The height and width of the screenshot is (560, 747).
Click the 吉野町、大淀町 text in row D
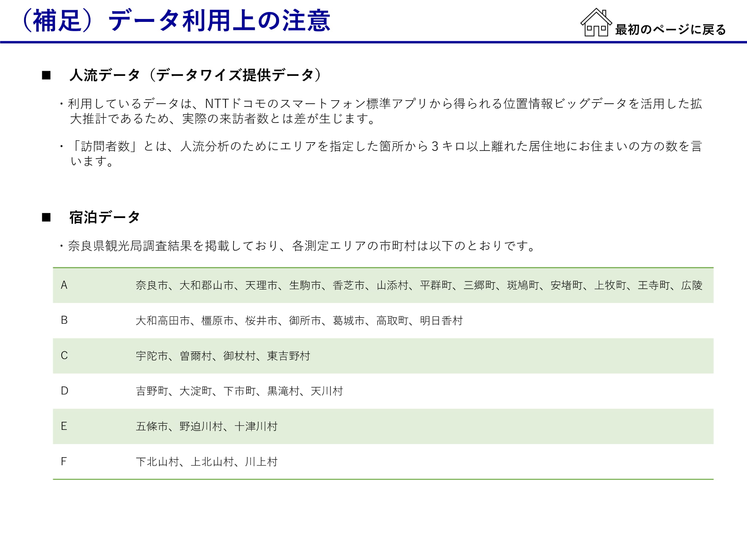(x=239, y=391)
